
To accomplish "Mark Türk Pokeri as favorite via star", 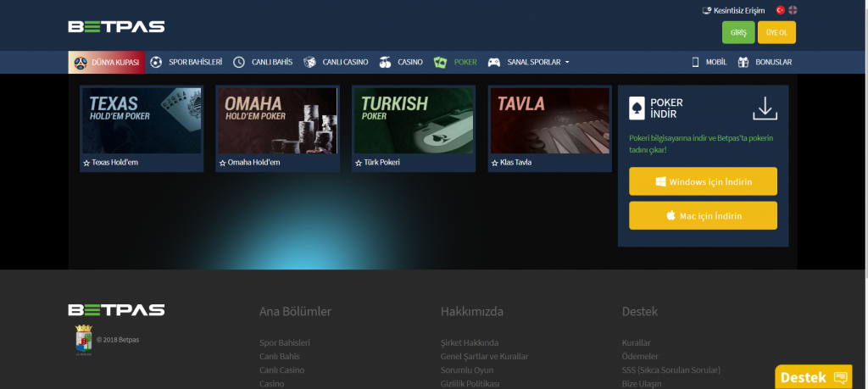I will [x=359, y=163].
